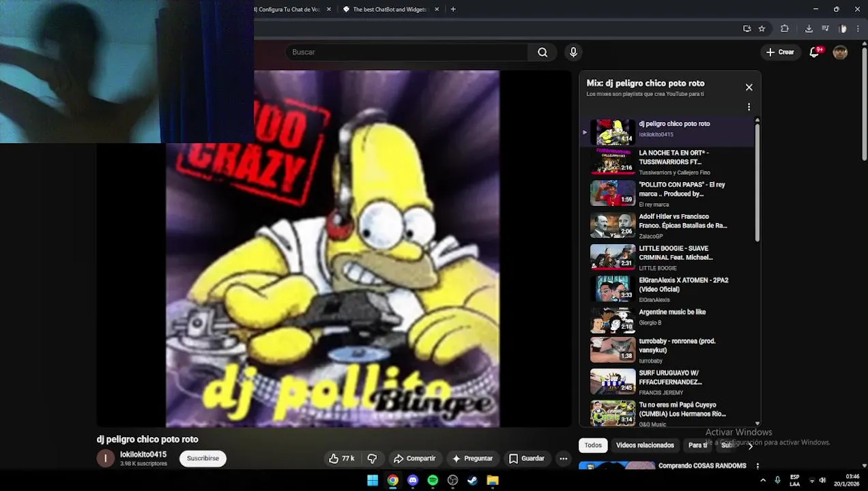The height and width of the screenshot is (491, 868).
Task: Install the page as app icon
Action: pyautogui.click(x=747, y=29)
